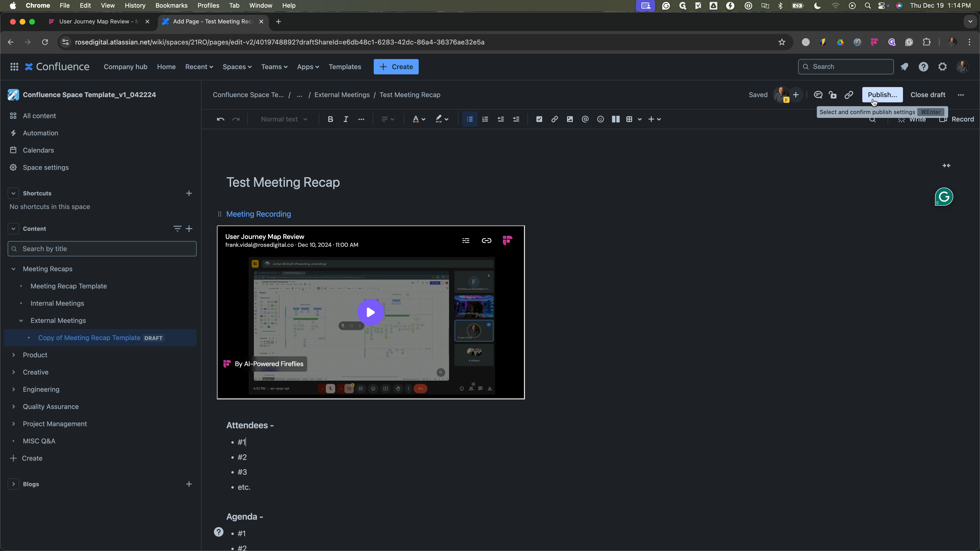
Task: Click the Meeting Recording link
Action: 258,214
